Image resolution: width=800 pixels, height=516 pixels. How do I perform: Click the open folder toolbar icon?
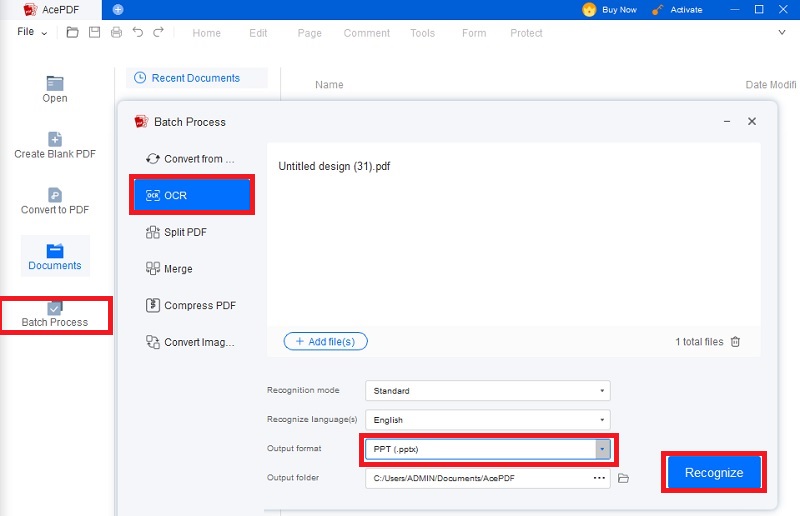[x=72, y=33]
